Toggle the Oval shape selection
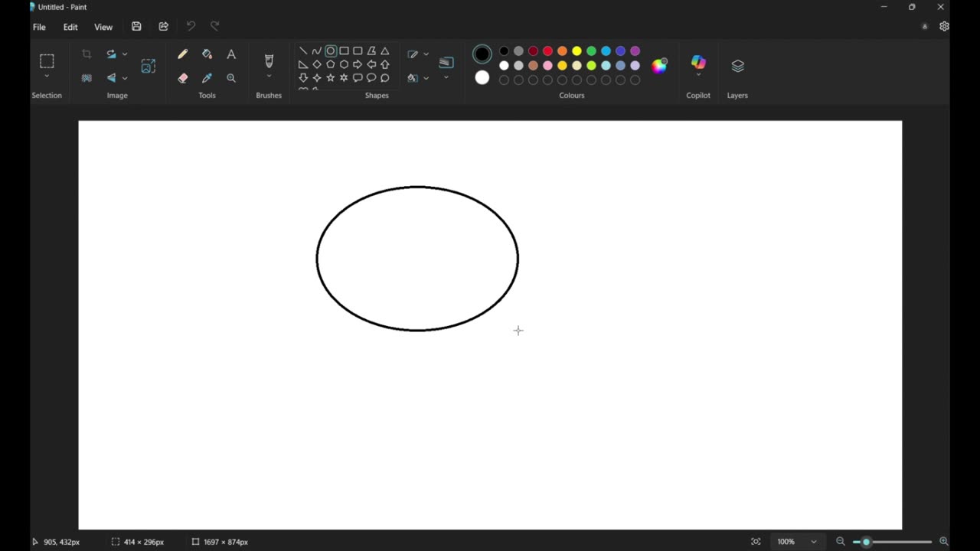Viewport: 980px width, 551px height. 331,51
